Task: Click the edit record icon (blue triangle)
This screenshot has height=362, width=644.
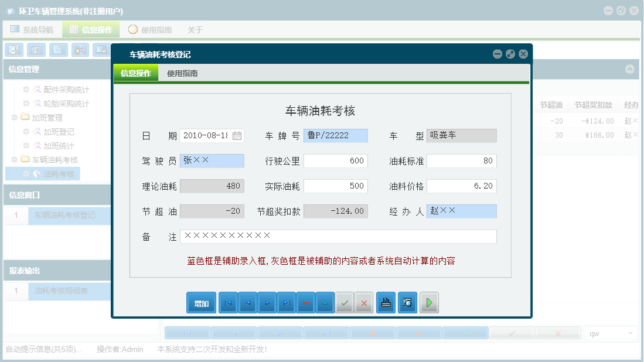Action: click(325, 303)
